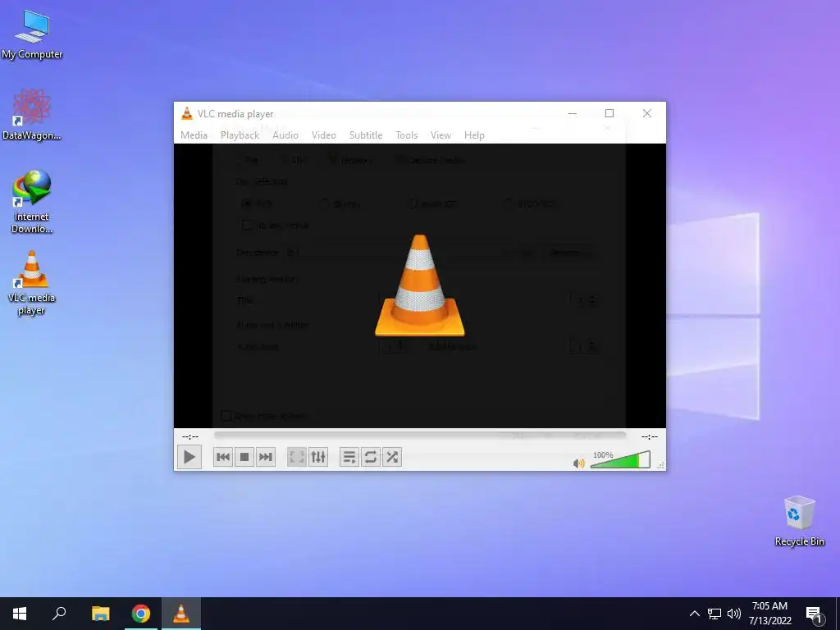Image resolution: width=840 pixels, height=630 pixels.
Task: Stop playback in VLC
Action: (x=244, y=457)
